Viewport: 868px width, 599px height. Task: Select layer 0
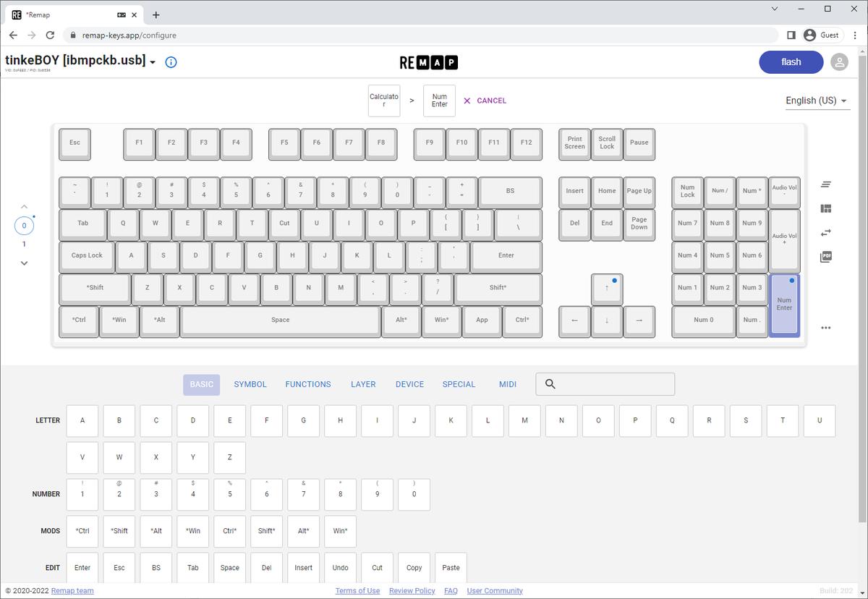(x=24, y=226)
